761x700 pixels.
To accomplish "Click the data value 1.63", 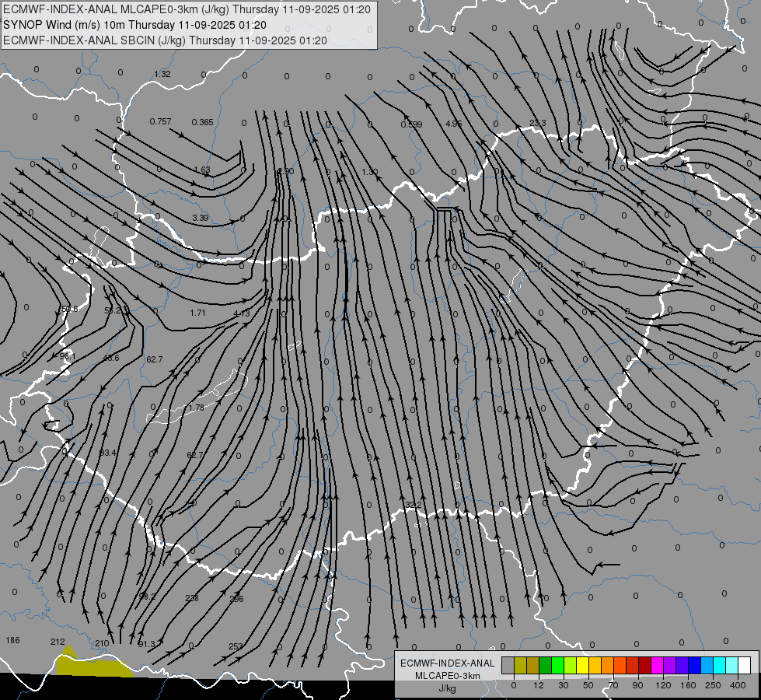I will pos(202,170).
